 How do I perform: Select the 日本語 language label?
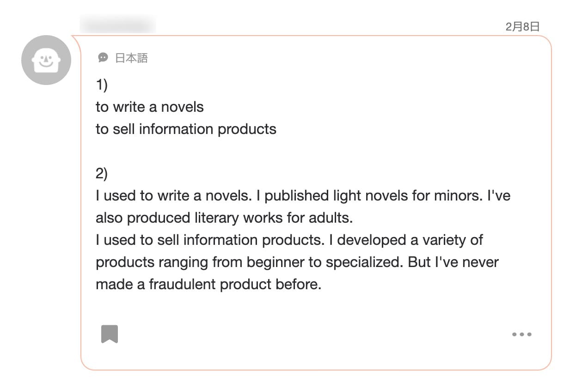(x=131, y=58)
